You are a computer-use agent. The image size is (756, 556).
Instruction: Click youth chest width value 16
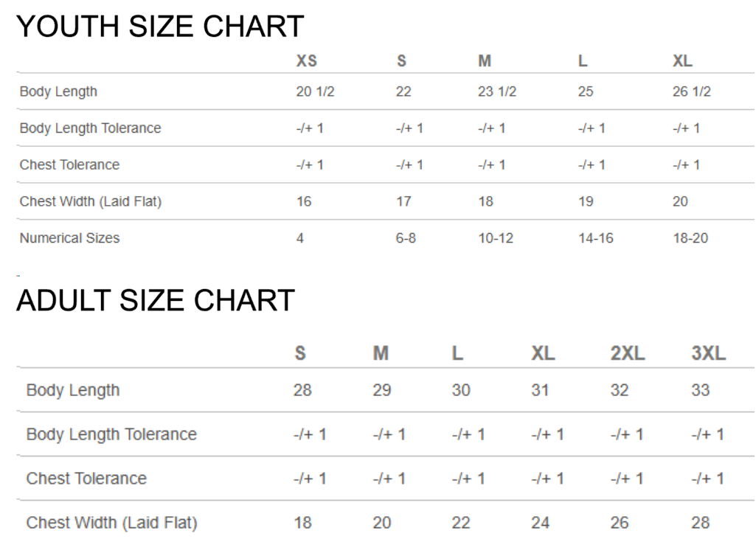point(304,201)
